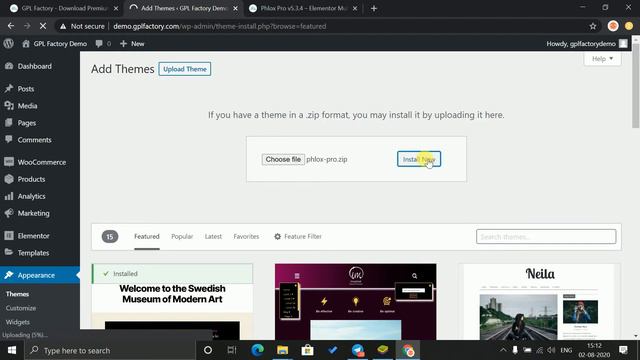Click the Not secure warning icon
Image resolution: width=640 pixels, height=360 pixels.
63,26
